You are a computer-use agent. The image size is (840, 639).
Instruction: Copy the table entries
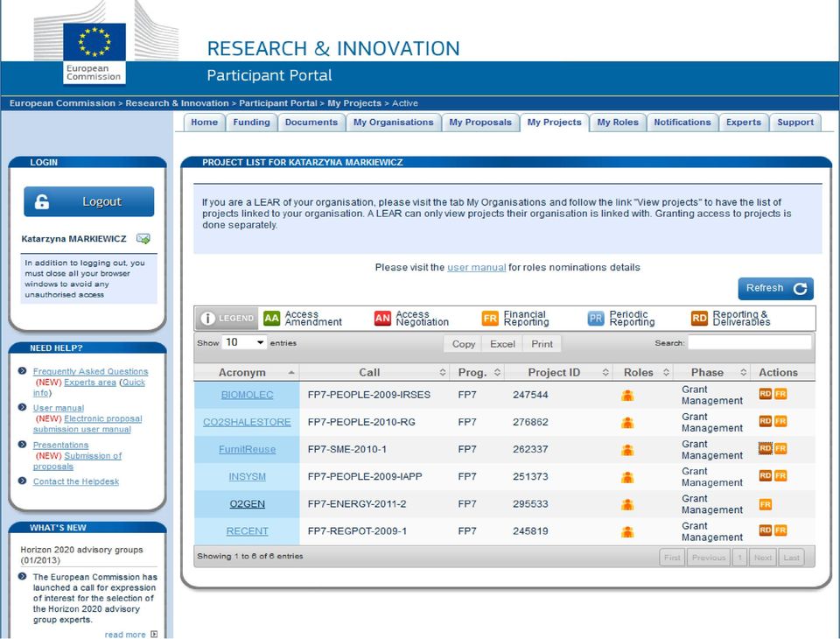(x=464, y=344)
